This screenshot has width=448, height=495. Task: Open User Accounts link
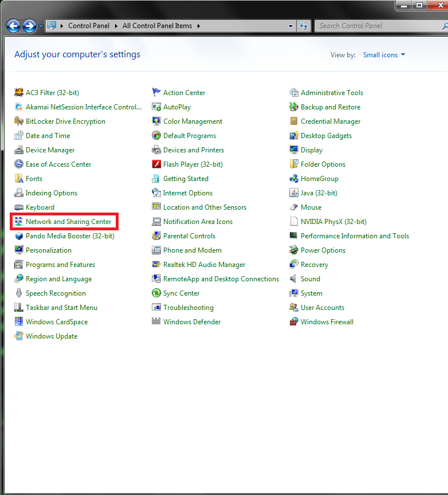click(323, 308)
